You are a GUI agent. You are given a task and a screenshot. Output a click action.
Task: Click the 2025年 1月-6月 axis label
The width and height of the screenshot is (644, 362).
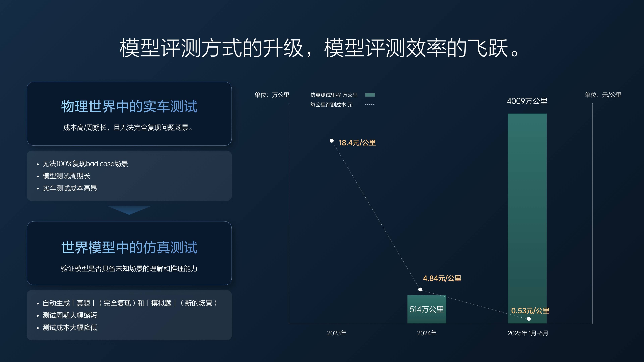pos(528,333)
